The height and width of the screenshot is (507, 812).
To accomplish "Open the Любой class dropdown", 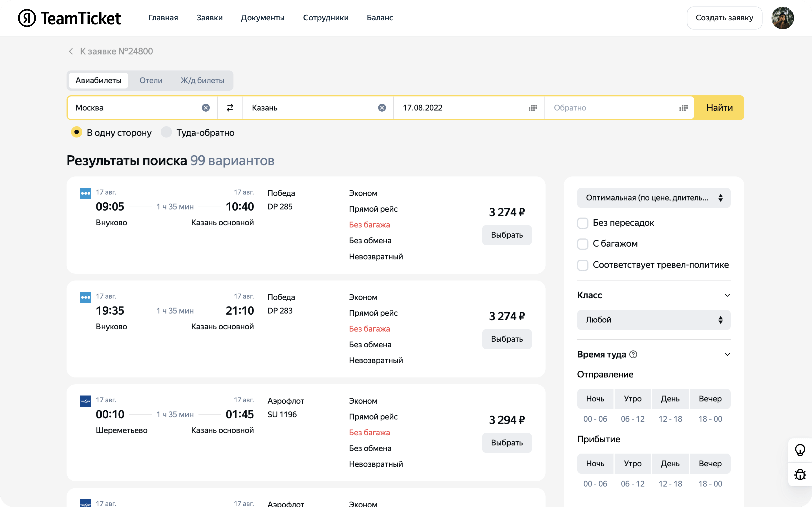I will [653, 320].
